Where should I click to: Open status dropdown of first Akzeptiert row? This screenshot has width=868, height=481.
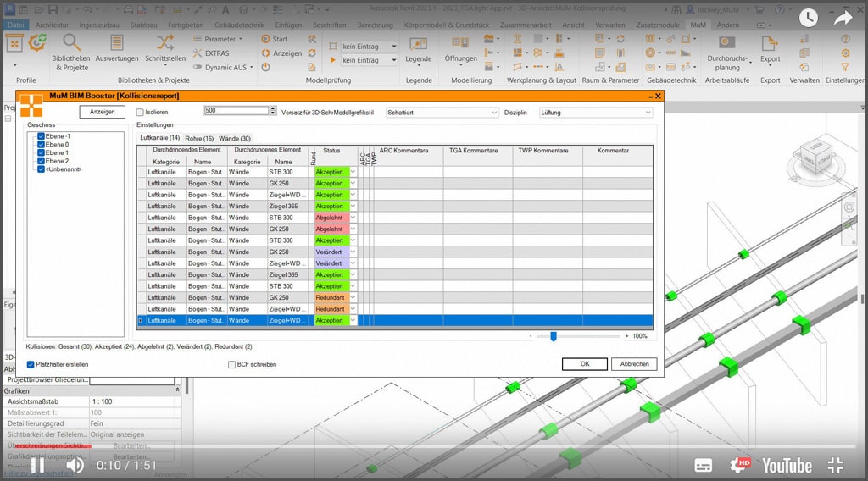point(353,172)
